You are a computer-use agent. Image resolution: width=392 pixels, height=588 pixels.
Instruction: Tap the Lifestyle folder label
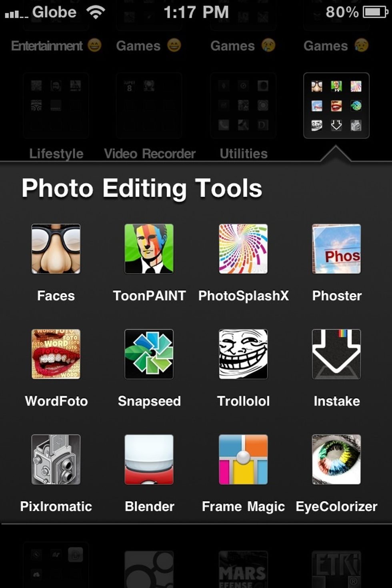[x=56, y=154]
